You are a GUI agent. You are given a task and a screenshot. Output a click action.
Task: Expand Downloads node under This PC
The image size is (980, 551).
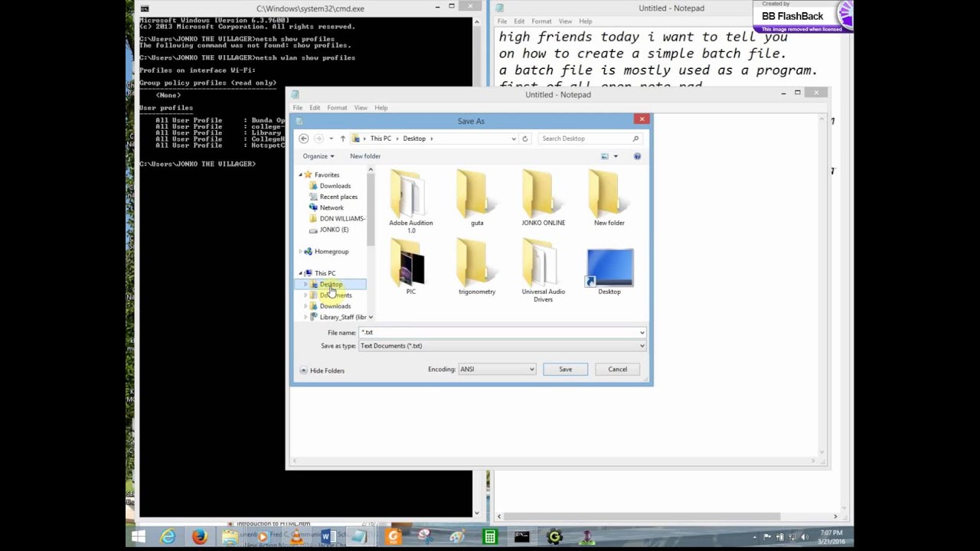306,306
